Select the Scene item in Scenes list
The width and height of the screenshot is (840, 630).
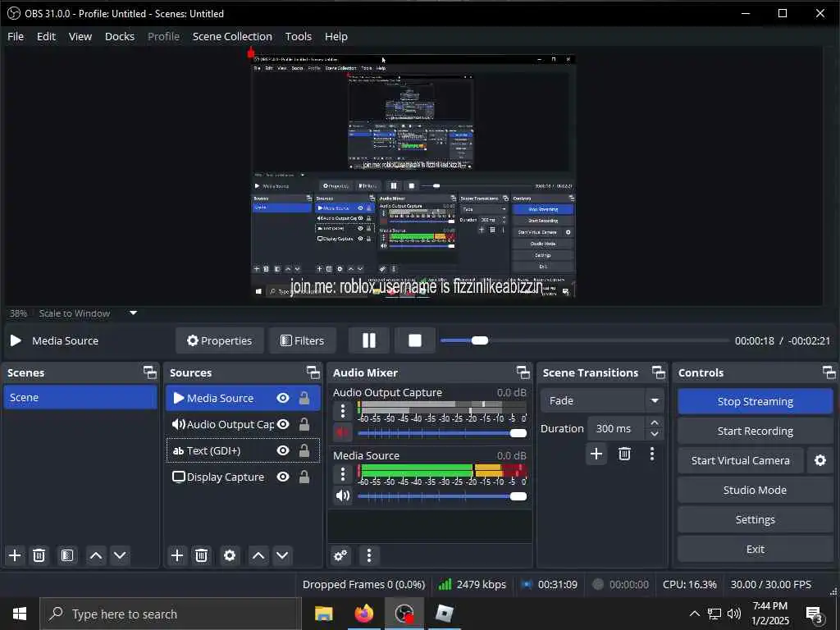click(x=80, y=398)
